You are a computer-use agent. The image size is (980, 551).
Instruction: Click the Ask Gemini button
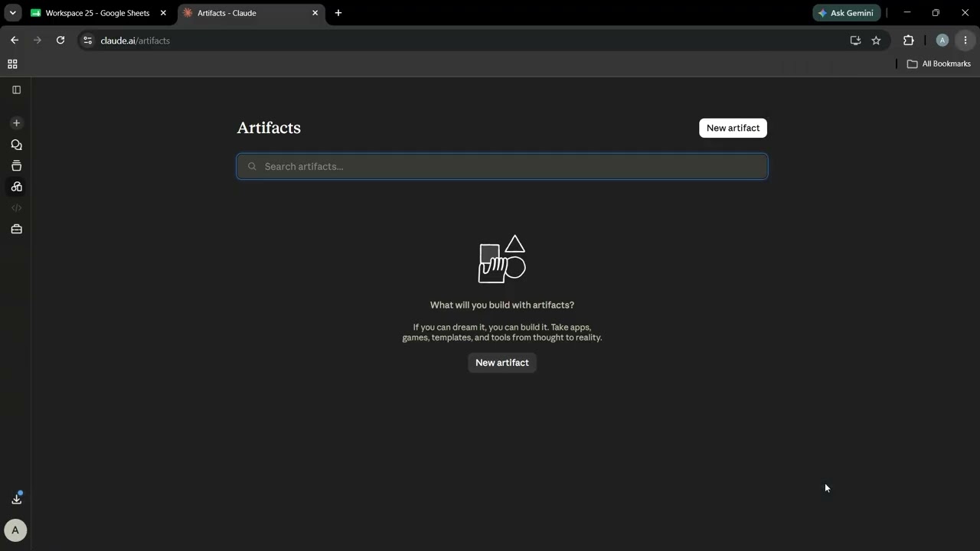[846, 13]
